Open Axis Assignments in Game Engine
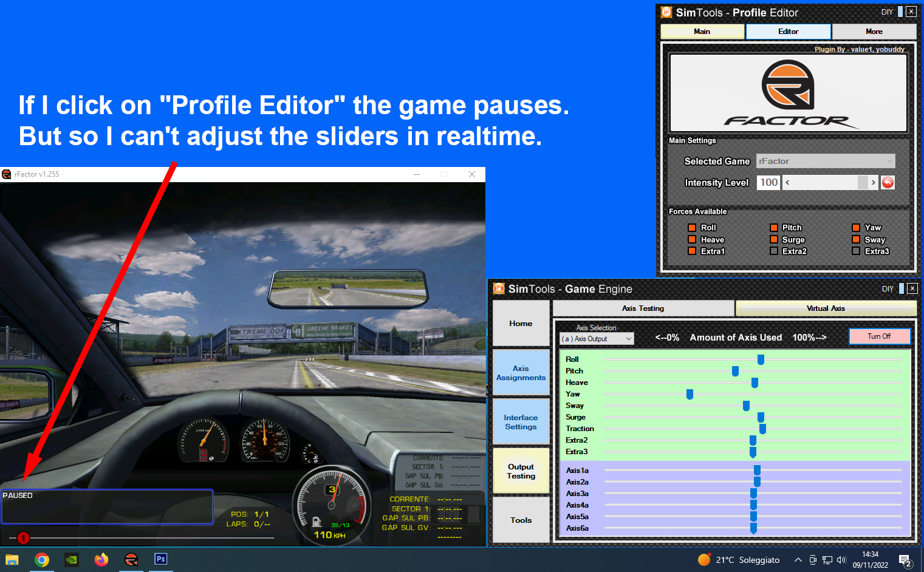 click(521, 373)
